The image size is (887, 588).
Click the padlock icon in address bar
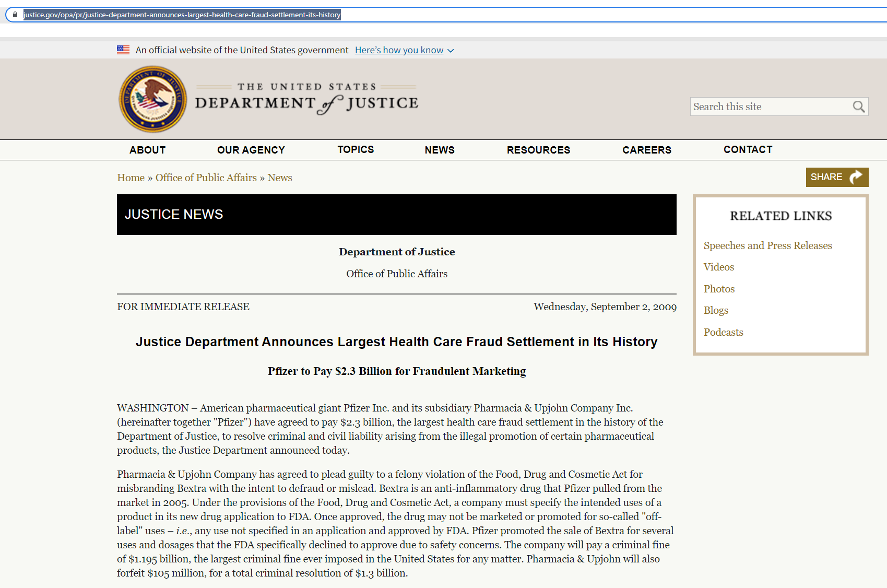[15, 15]
